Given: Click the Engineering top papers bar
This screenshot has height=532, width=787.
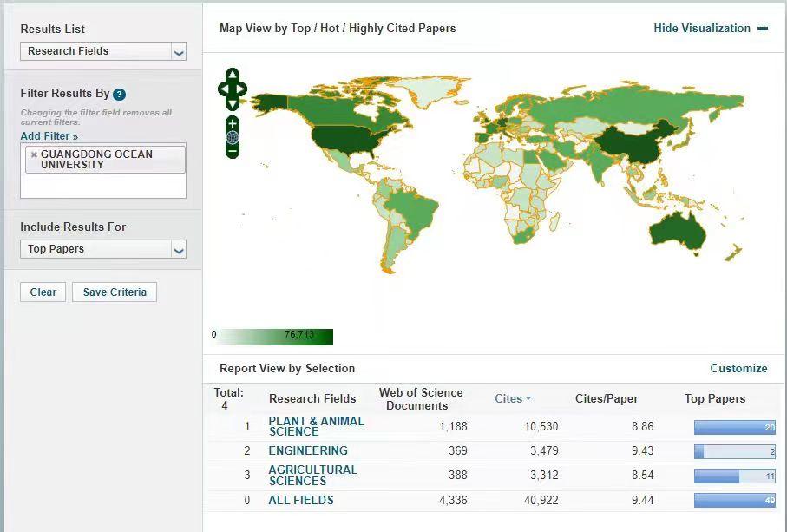Looking at the screenshot, I should click(734, 451).
